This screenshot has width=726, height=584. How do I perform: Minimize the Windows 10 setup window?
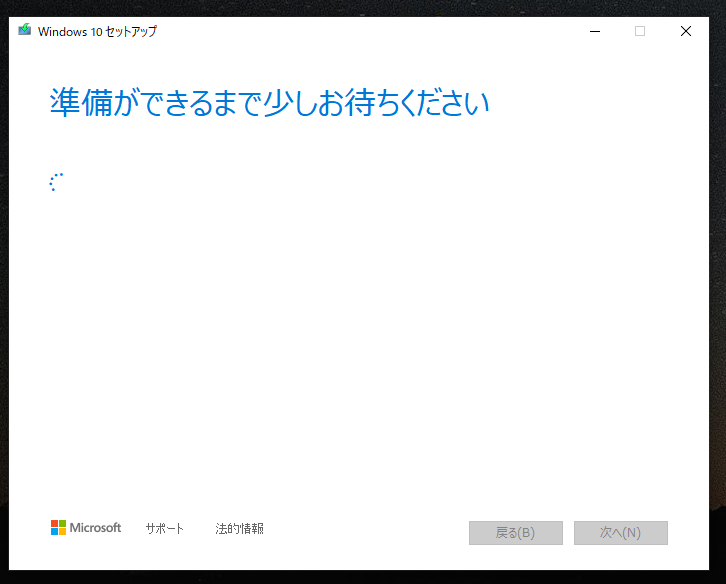pos(595,31)
